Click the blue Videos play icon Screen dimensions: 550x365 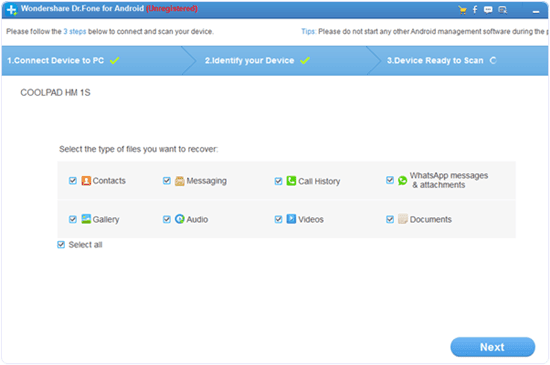pos(291,219)
